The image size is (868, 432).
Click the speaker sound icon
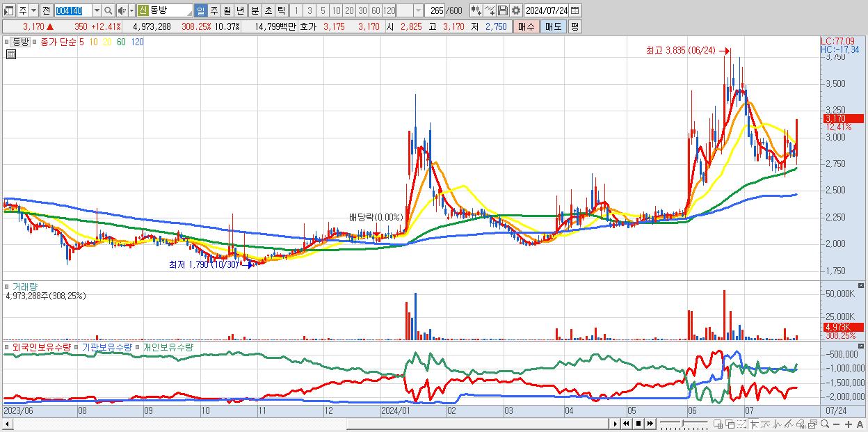(x=122, y=11)
